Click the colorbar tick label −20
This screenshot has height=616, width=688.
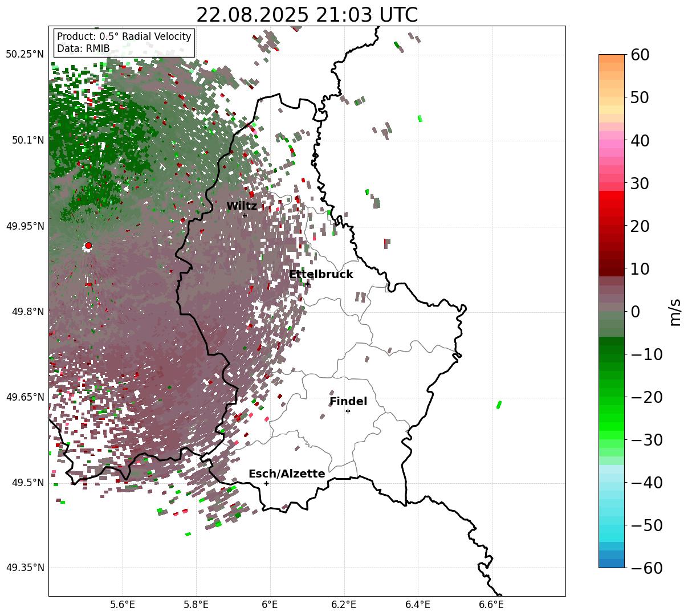(646, 397)
